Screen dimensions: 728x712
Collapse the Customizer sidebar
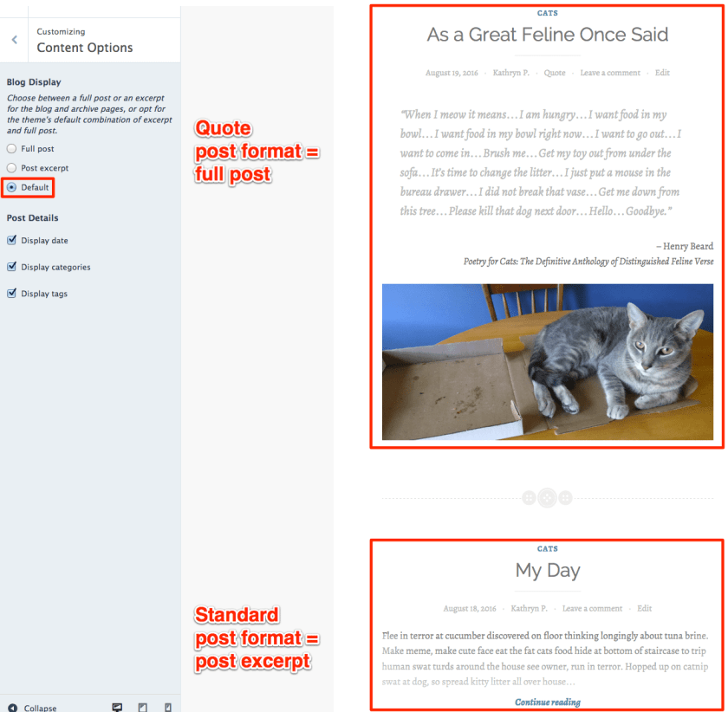(x=35, y=707)
